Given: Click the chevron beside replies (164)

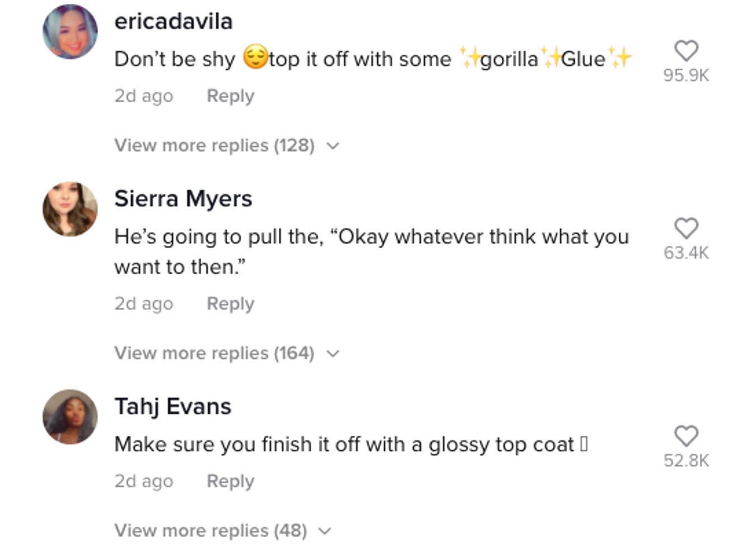Looking at the screenshot, I should [x=333, y=354].
